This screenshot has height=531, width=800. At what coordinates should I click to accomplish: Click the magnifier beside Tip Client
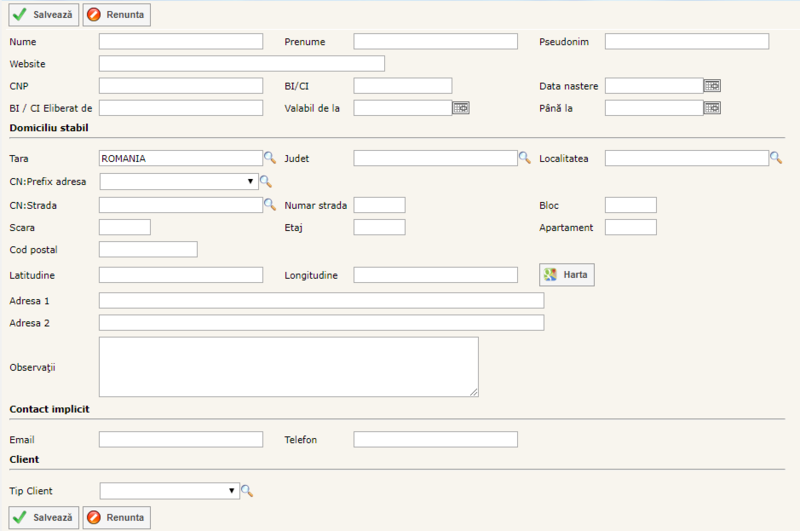click(x=247, y=491)
